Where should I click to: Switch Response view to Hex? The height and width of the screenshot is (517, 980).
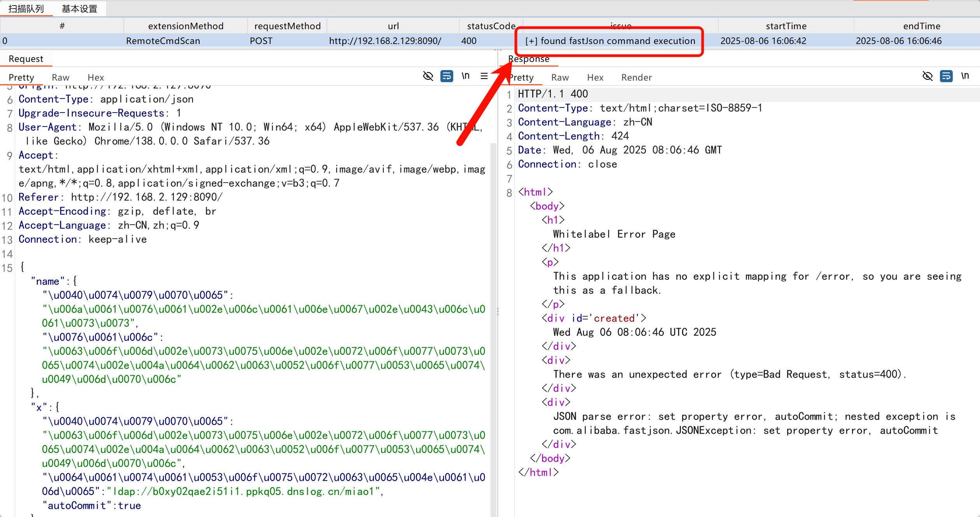[595, 77]
